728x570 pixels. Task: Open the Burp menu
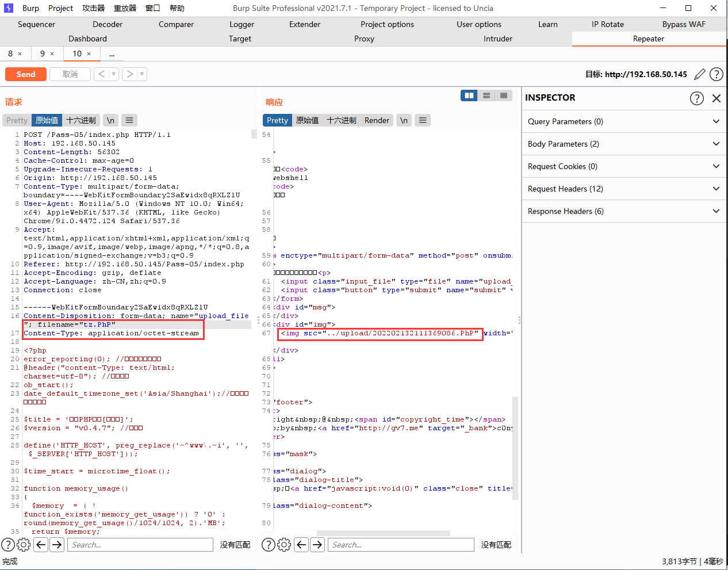pyautogui.click(x=30, y=8)
